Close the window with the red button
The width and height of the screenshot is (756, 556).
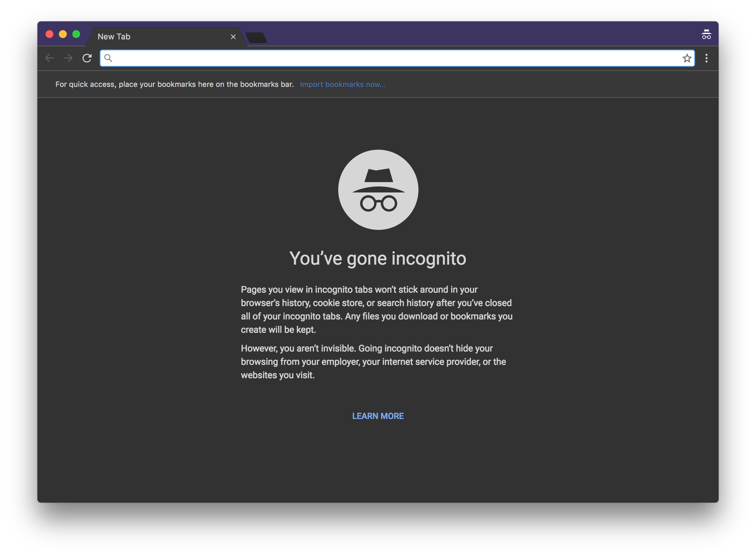[49, 34]
